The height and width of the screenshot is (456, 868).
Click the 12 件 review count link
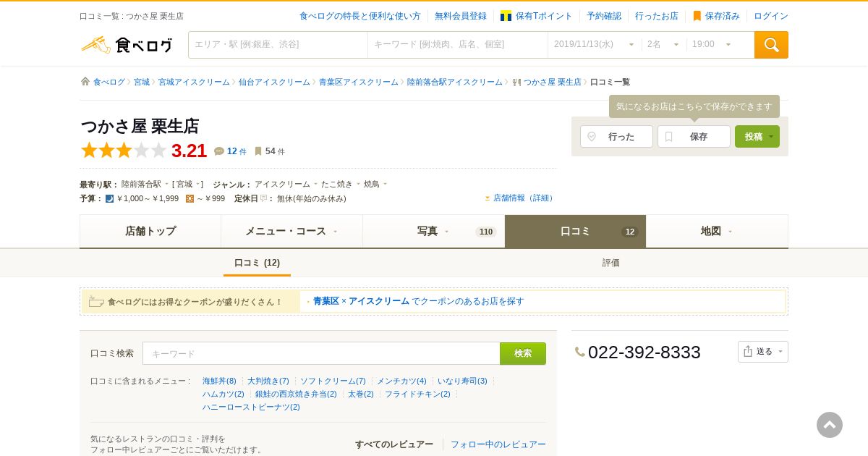(237, 151)
